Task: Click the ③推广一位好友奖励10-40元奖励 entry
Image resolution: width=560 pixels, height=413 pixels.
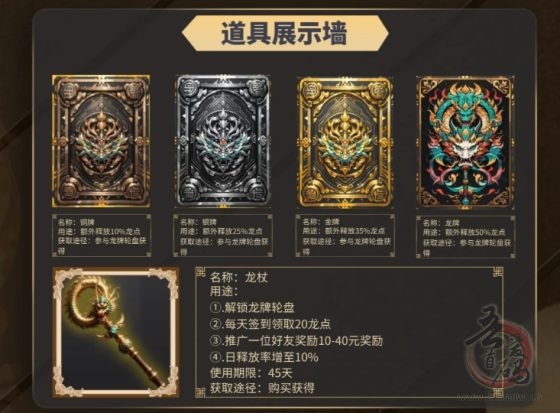Action: pos(296,340)
